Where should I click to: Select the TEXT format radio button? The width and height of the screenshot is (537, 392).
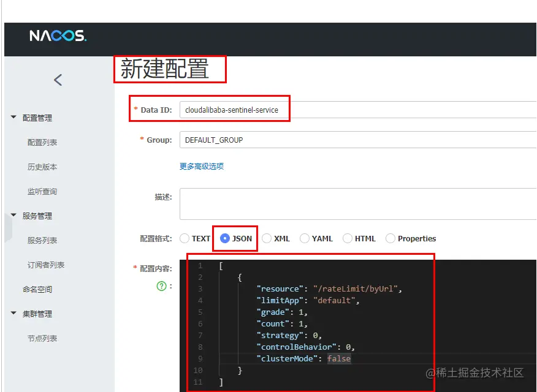pyautogui.click(x=185, y=238)
